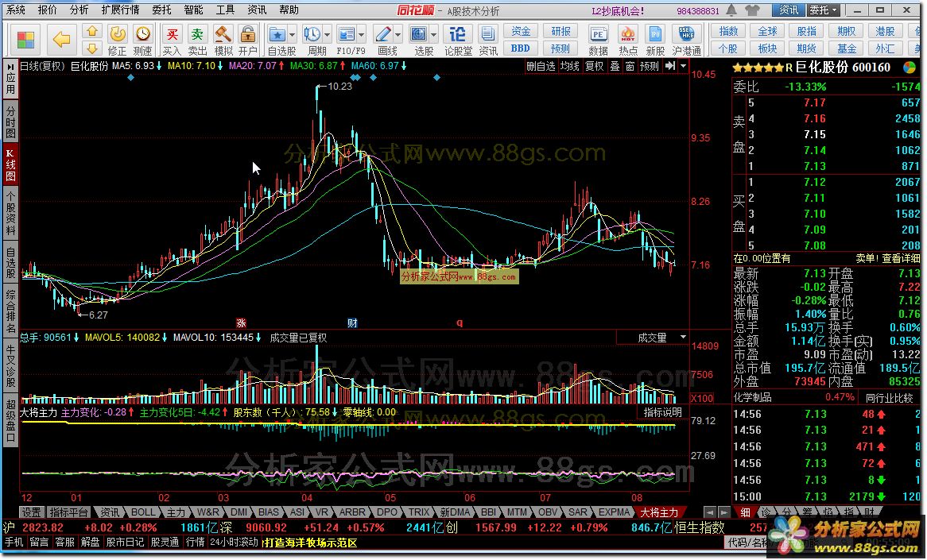
Task: Click the 查看详细 link
Action: pos(901,258)
